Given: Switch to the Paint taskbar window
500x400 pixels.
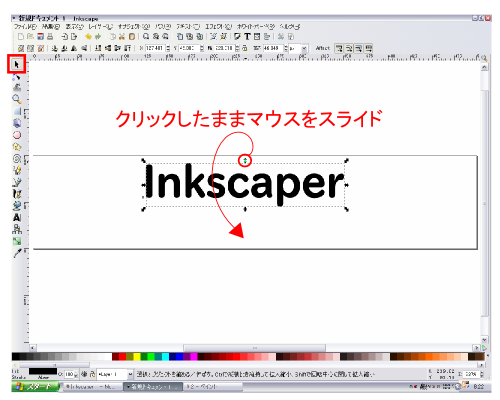Looking at the screenshot, I should click(x=213, y=387).
